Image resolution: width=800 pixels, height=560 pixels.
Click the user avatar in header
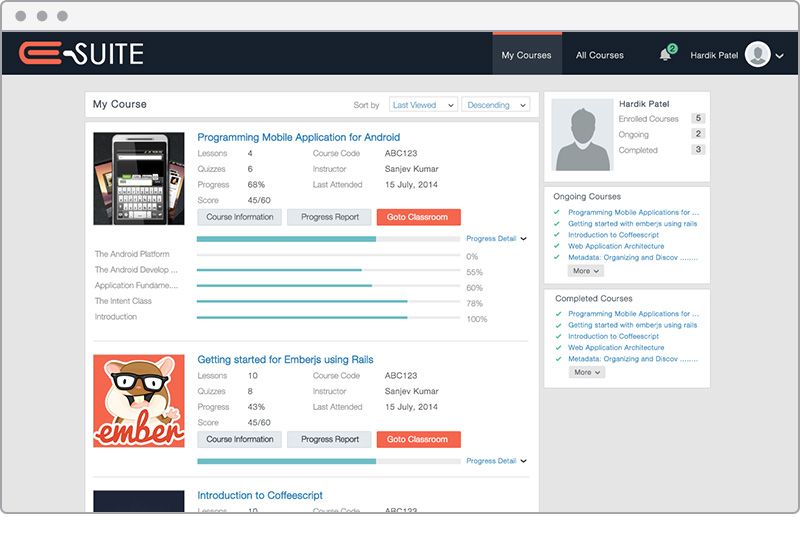tap(757, 54)
